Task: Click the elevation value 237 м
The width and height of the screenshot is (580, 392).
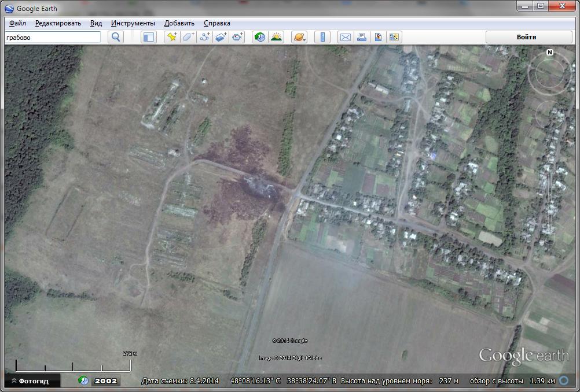Action: (x=449, y=381)
